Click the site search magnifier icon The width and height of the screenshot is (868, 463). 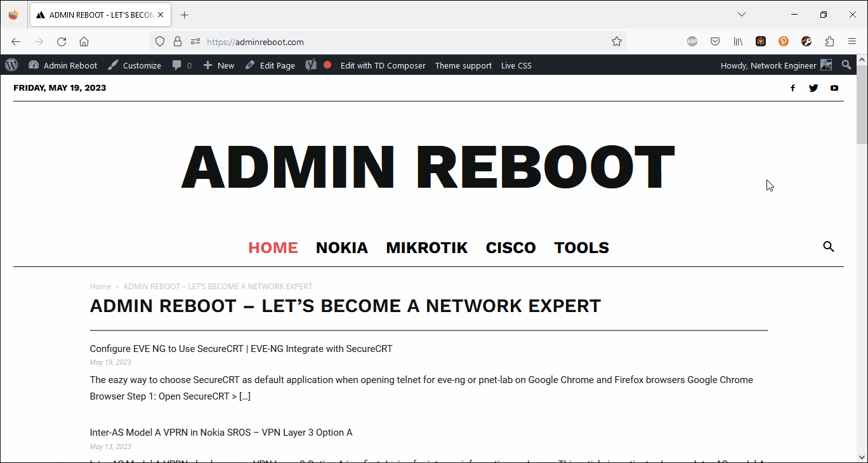point(829,247)
